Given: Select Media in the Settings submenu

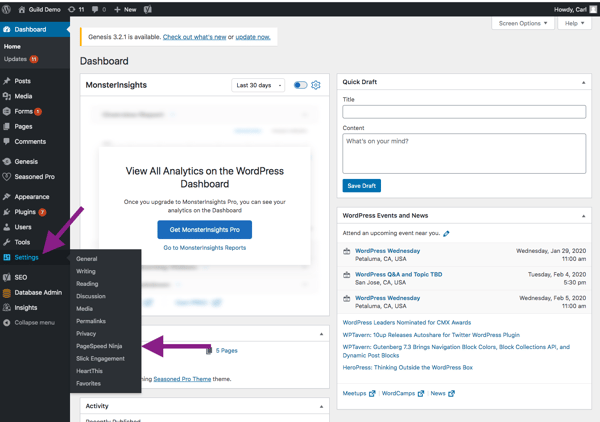Looking at the screenshot, I should [84, 309].
